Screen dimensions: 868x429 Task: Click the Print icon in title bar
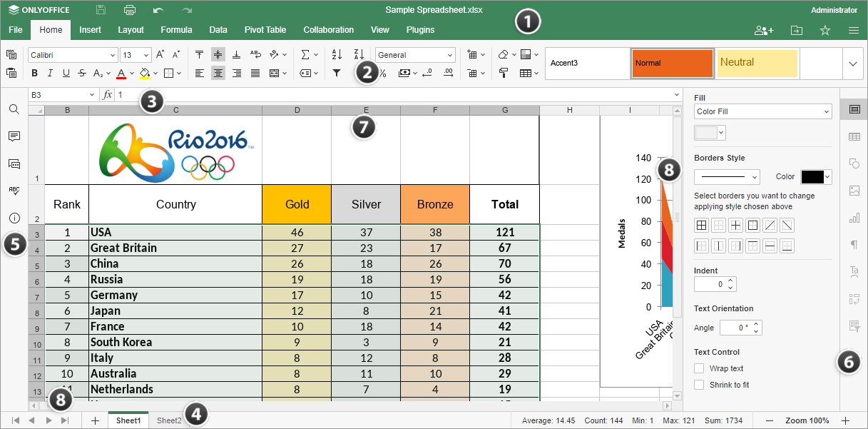(x=130, y=10)
